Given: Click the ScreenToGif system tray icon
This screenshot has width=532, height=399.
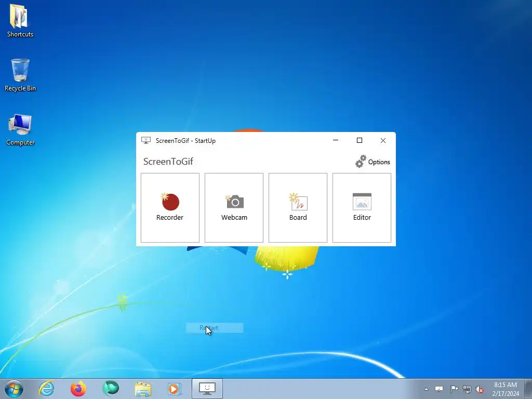Looking at the screenshot, I should tap(439, 389).
